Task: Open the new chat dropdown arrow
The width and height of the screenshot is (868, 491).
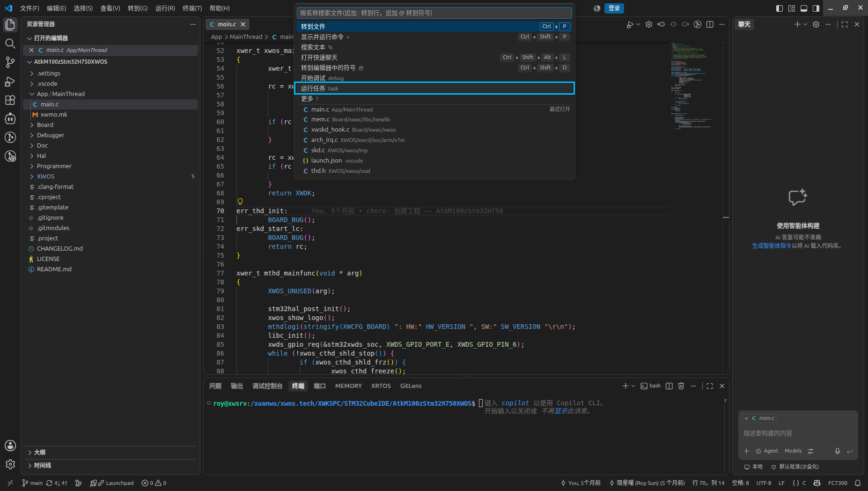Action: 805,24
